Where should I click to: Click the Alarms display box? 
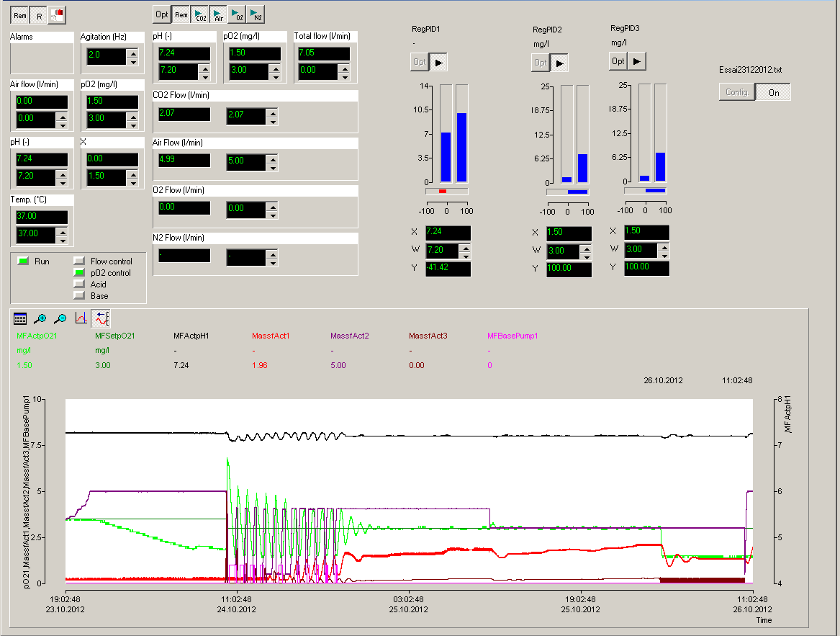click(x=42, y=58)
